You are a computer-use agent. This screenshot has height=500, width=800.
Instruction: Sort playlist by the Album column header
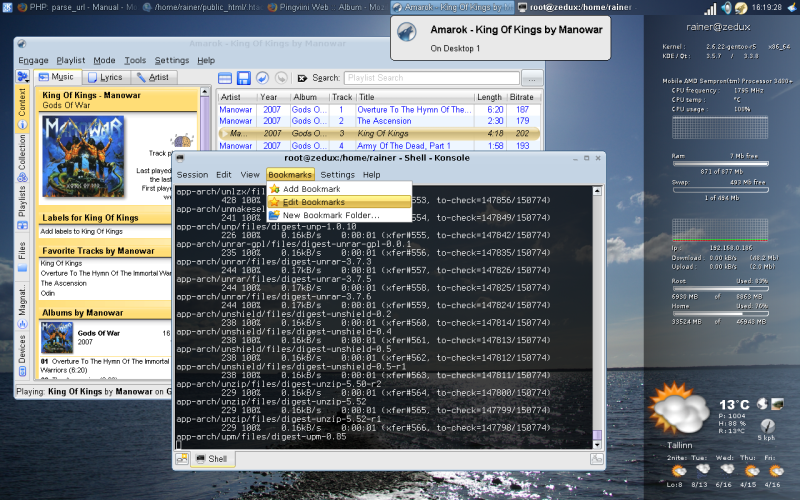pos(309,97)
